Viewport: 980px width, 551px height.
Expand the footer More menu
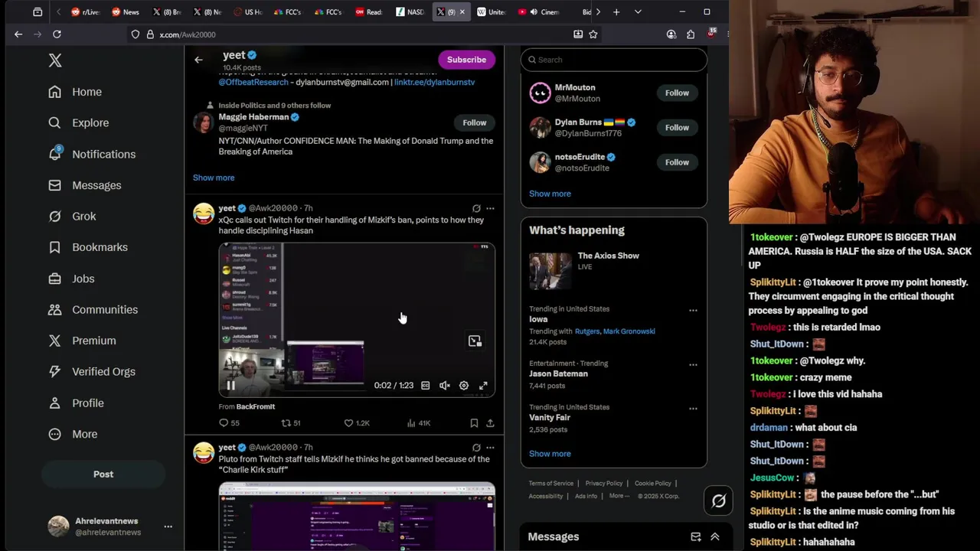coord(619,496)
